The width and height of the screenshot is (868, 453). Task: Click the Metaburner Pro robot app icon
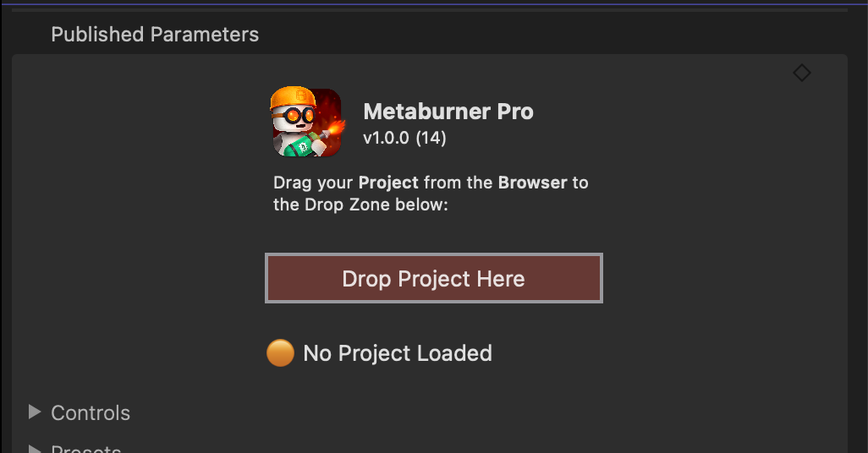click(x=307, y=122)
